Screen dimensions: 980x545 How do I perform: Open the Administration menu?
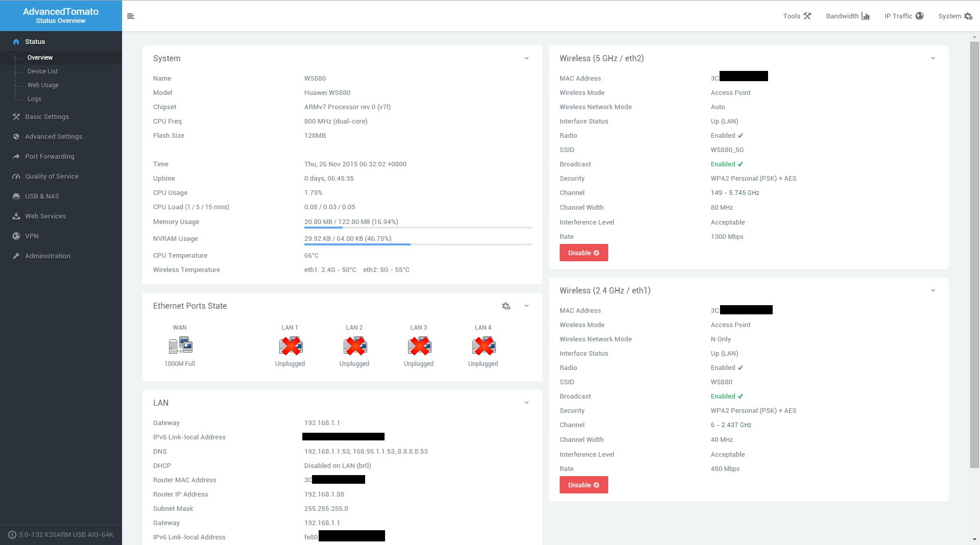(61, 256)
